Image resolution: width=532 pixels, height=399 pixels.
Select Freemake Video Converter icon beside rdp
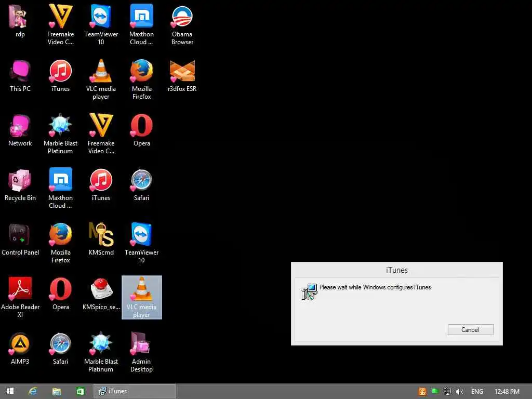pos(60,24)
